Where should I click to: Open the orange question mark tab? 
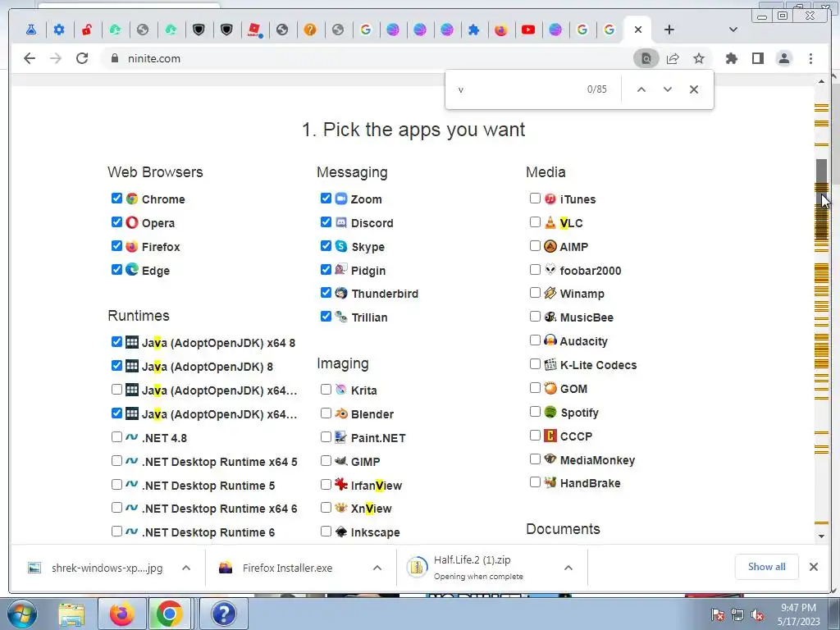(x=310, y=30)
